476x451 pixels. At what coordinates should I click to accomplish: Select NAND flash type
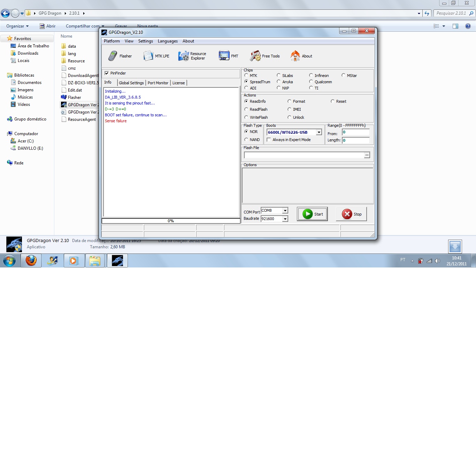[246, 140]
